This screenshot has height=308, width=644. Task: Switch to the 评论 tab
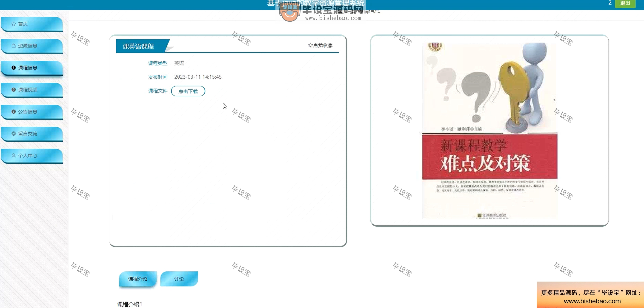[x=179, y=279]
